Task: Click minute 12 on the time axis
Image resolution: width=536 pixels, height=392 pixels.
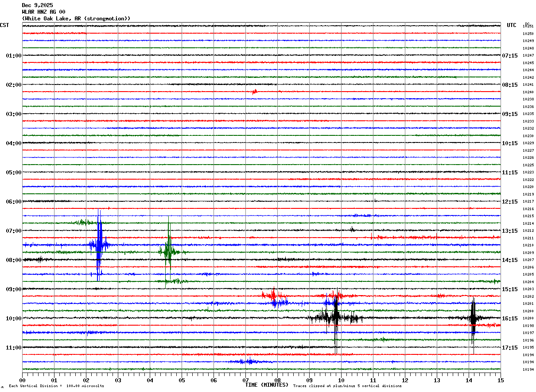Action: tap(405, 380)
